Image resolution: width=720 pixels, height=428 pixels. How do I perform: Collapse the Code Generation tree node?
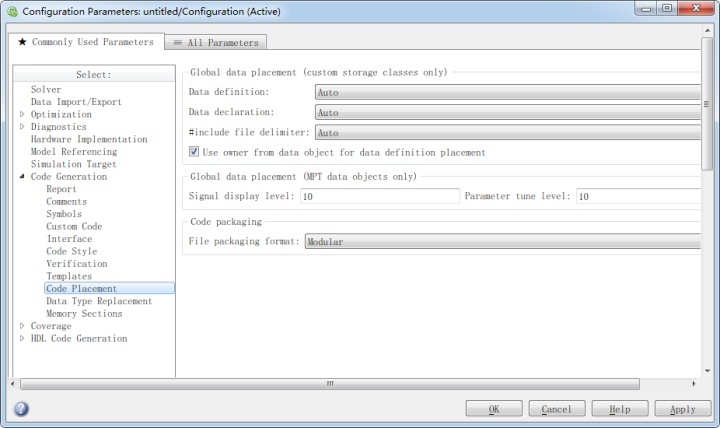(22, 176)
